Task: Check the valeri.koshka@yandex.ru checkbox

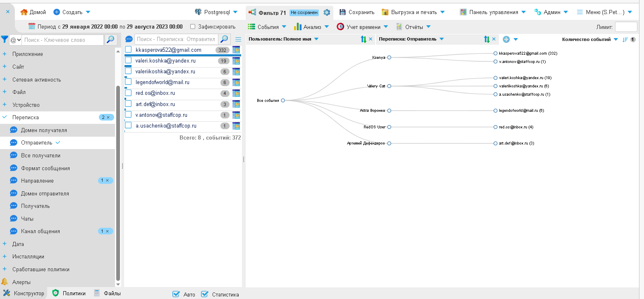Action: 128,60
